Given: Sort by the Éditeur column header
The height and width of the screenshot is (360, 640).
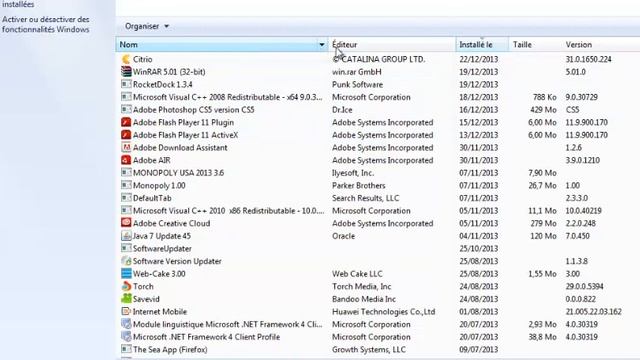Looking at the screenshot, I should [392, 44].
